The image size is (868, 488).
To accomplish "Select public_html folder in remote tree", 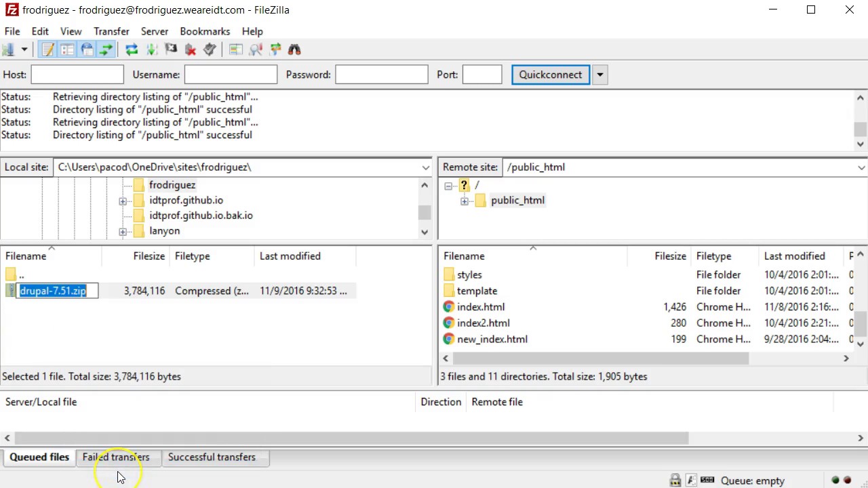I will [517, 201].
